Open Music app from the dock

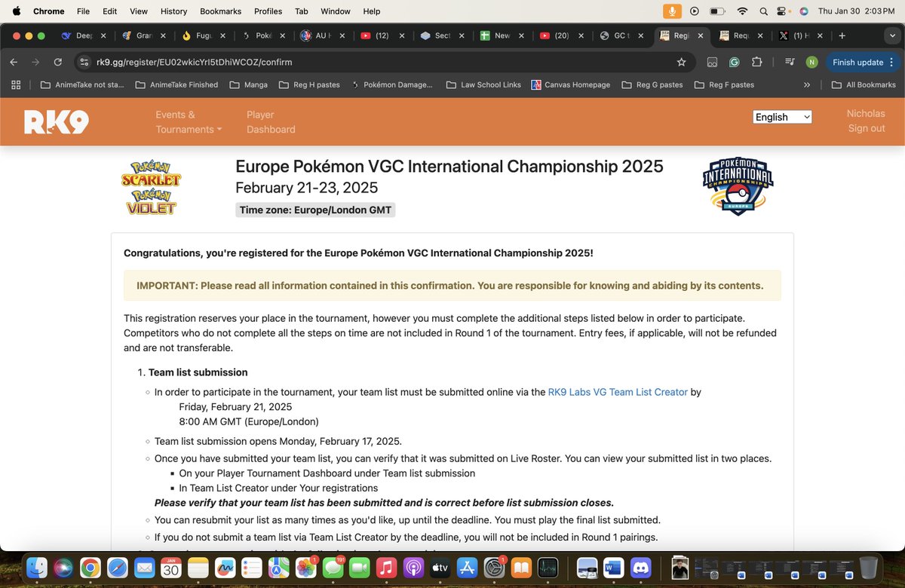click(x=386, y=567)
